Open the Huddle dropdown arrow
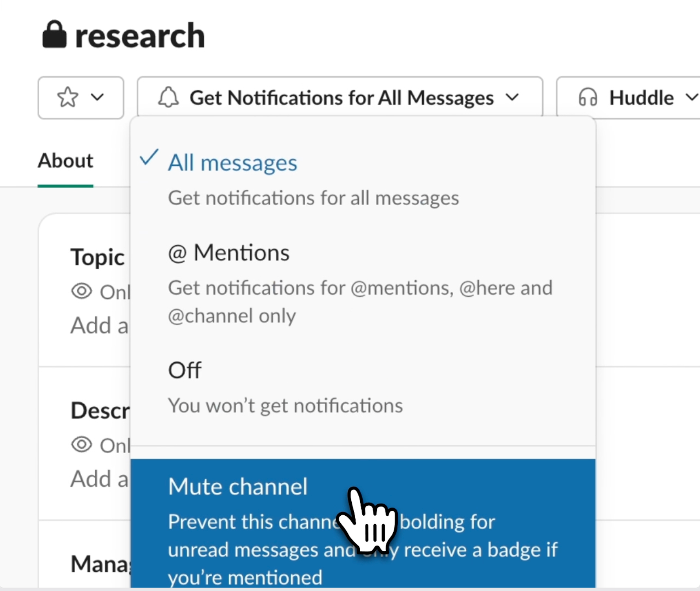The height and width of the screenshot is (591, 700). click(x=692, y=98)
